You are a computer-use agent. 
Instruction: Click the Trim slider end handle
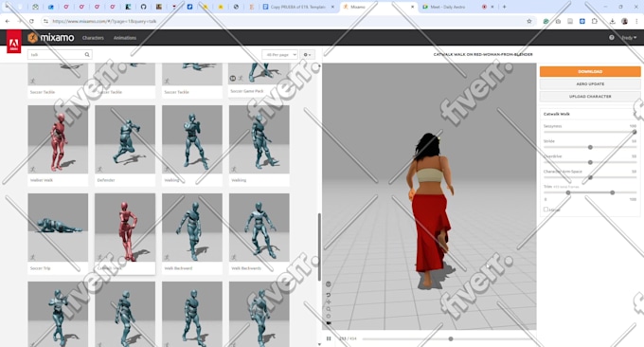point(613,192)
